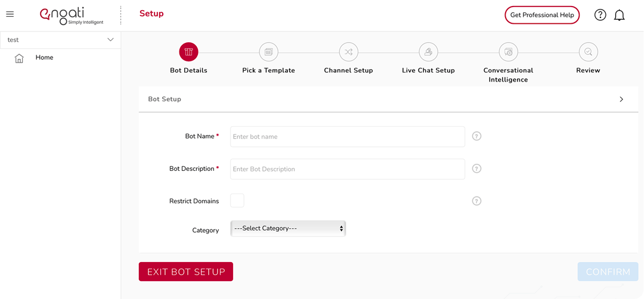Enable the Restrict Domains checkbox

coord(237,201)
